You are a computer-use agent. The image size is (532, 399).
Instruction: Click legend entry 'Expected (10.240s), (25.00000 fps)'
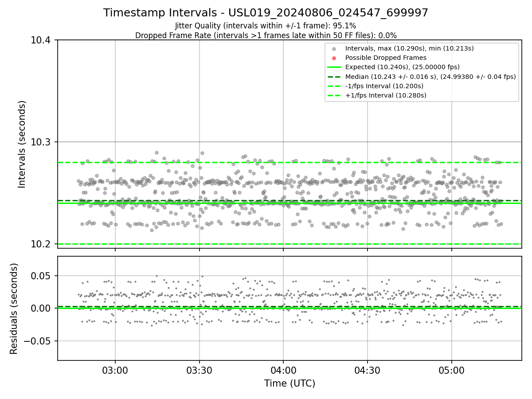click(x=403, y=67)
